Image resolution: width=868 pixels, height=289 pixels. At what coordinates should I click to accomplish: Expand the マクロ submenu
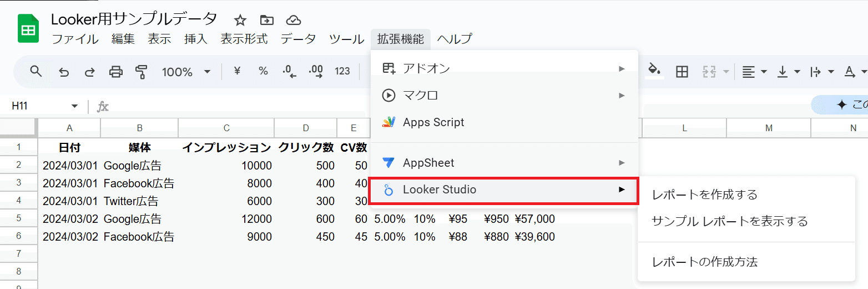[504, 96]
